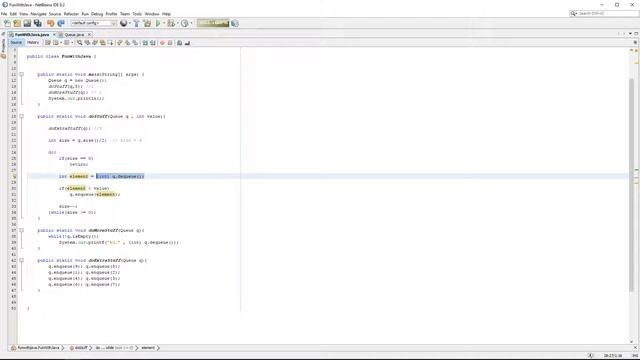Click the memory usage bar in toolbar
This screenshot has width=640, height=360.
(x=213, y=23)
